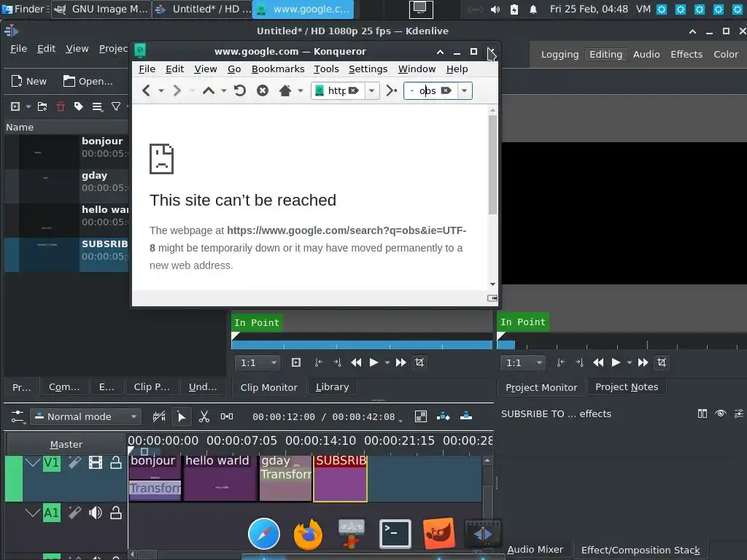Click Open... button in Kdenlive
This screenshot has width=747, height=560.
(88, 82)
